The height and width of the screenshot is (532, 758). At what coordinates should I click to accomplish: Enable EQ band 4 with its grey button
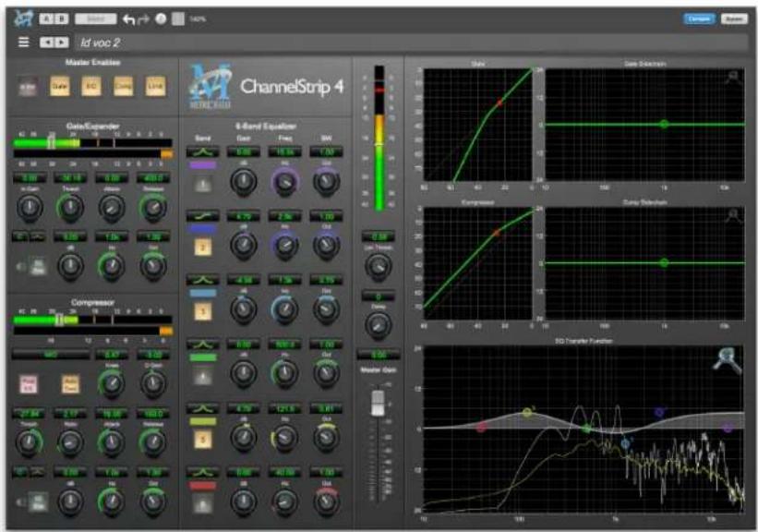pos(203,376)
